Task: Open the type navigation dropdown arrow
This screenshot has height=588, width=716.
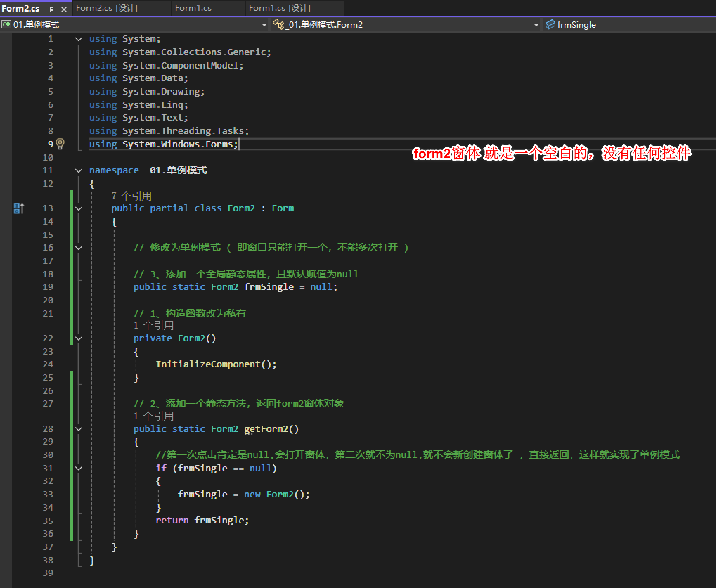Action: coord(536,25)
